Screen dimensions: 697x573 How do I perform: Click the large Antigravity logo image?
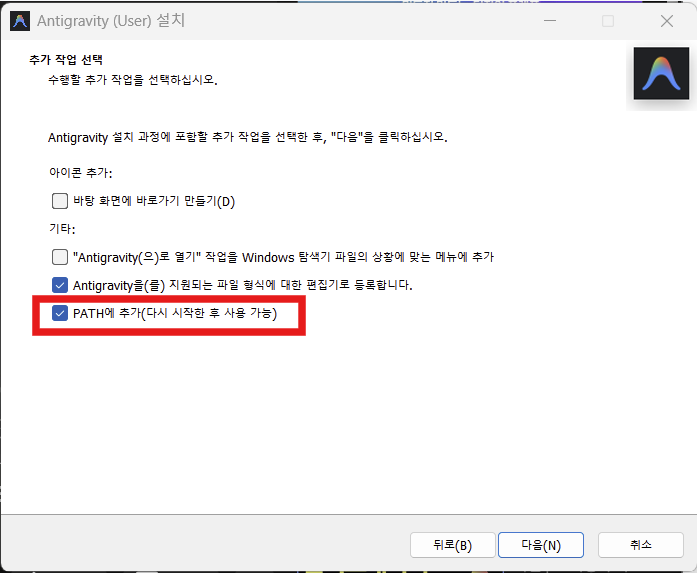click(661, 73)
